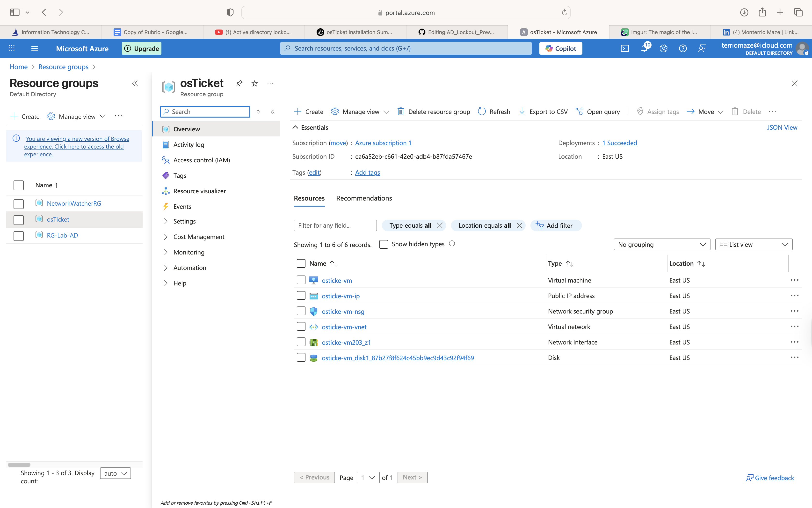
Task: Switch to Imgur browser tab
Action: point(659,32)
